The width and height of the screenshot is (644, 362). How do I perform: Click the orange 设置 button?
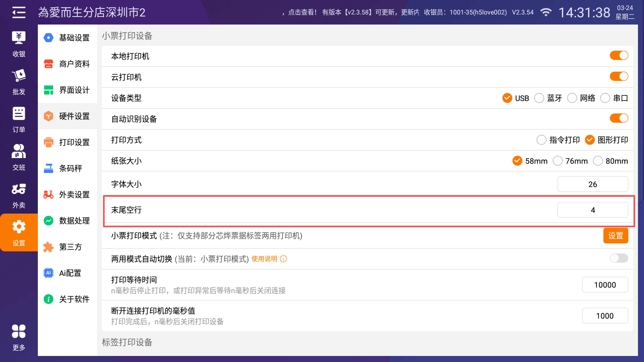tap(615, 236)
